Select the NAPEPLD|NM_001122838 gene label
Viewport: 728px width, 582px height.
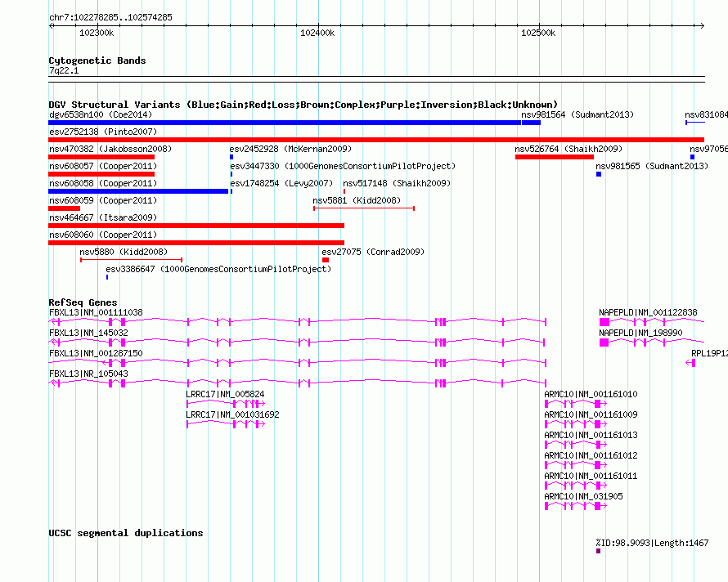(x=648, y=313)
